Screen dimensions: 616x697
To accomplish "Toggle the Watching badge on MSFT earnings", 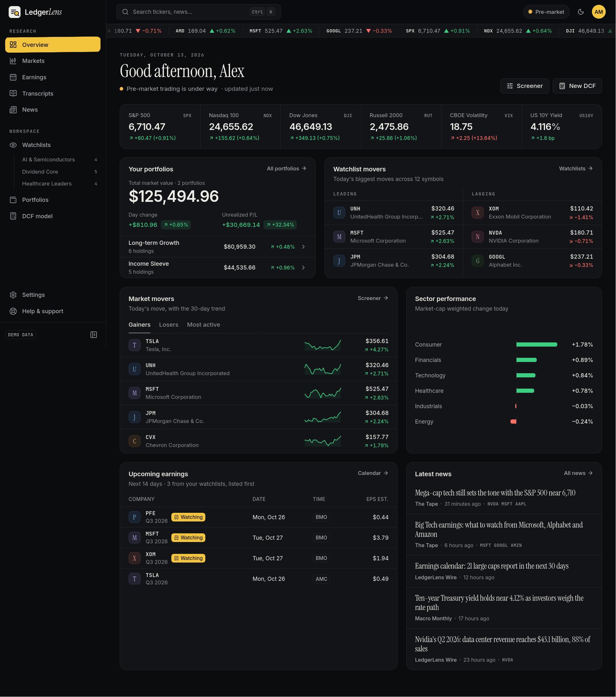I will 188,538.
